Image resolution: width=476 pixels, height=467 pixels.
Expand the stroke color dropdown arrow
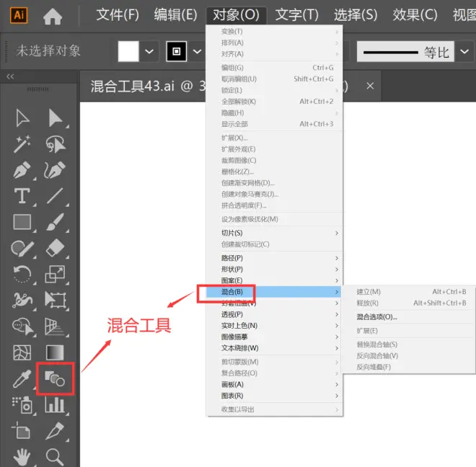coord(197,51)
